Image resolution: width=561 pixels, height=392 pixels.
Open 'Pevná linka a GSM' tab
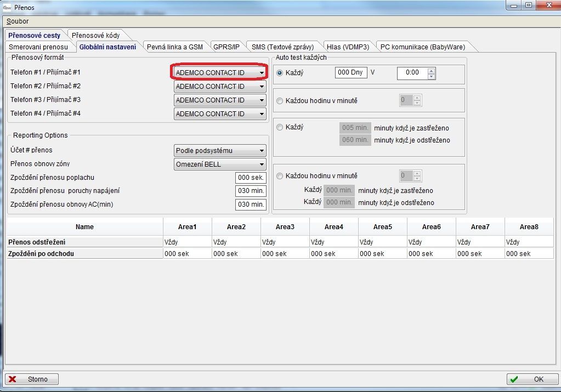[175, 47]
